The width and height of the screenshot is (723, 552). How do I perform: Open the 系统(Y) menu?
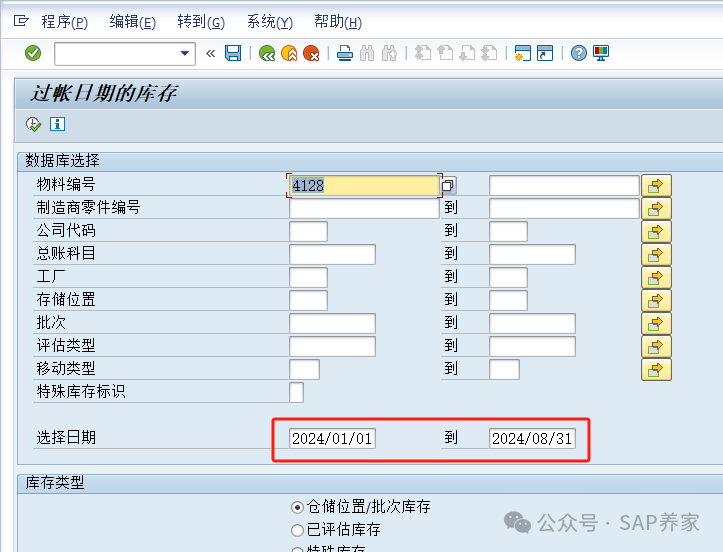click(270, 22)
